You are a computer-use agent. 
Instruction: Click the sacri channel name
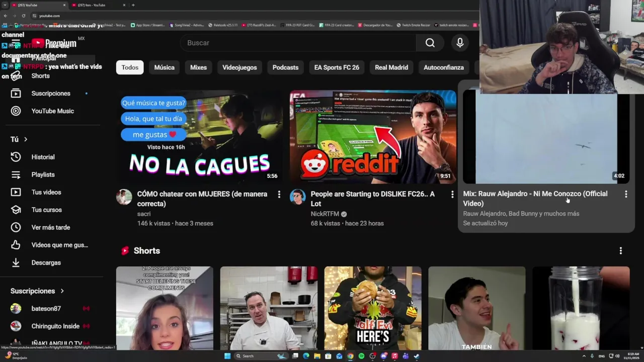pyautogui.click(x=144, y=214)
